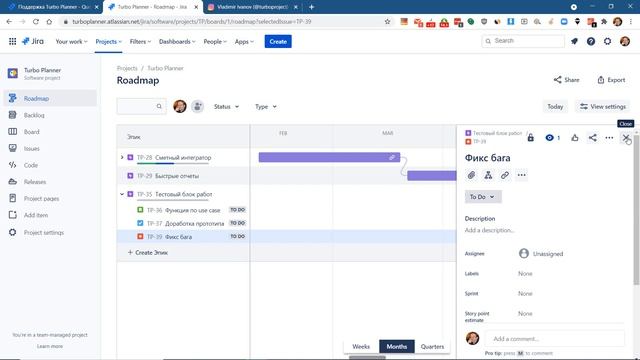This screenshot has height=360, width=640.
Task: Open the Apps dropdown
Action: click(244, 42)
